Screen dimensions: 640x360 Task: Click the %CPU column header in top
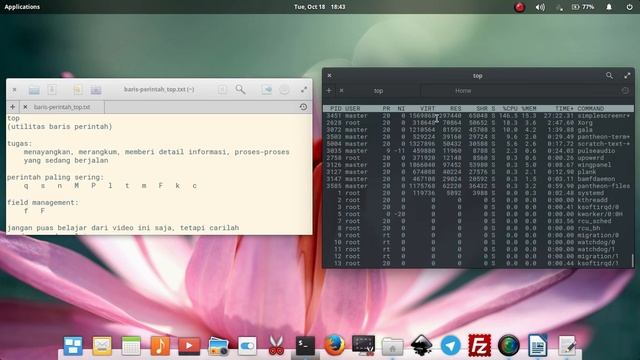[510, 109]
